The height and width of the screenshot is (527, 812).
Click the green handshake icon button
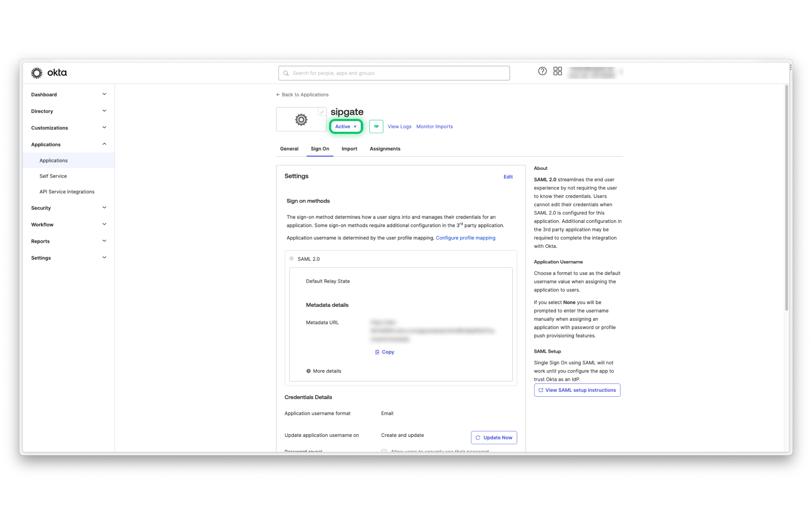[376, 126]
